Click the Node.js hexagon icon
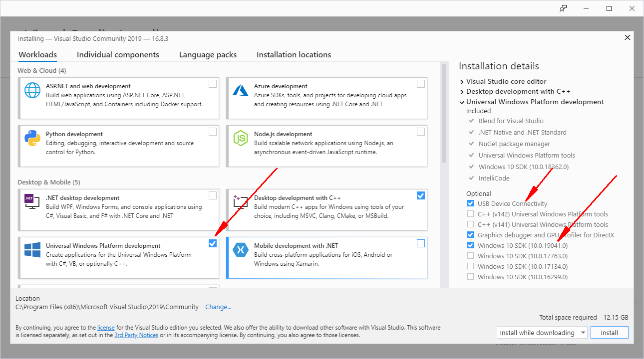Image resolution: width=644 pixels, height=359 pixels. click(241, 138)
